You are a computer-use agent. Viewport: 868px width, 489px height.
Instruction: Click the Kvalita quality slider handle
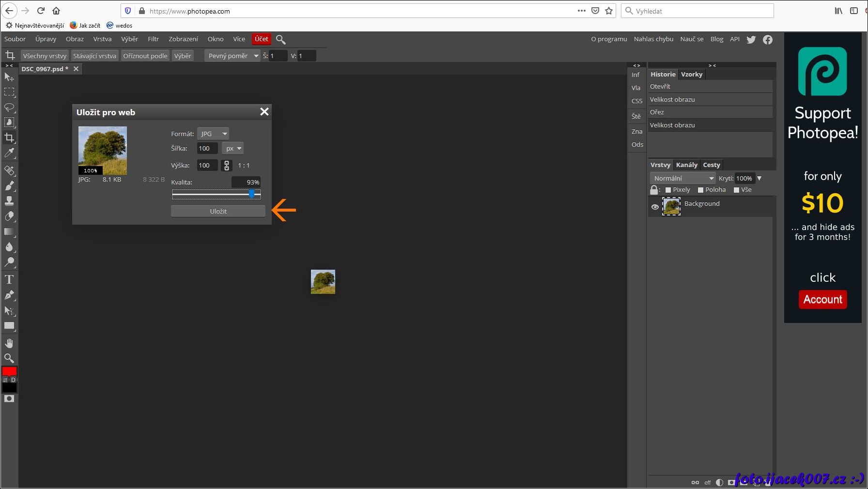252,194
